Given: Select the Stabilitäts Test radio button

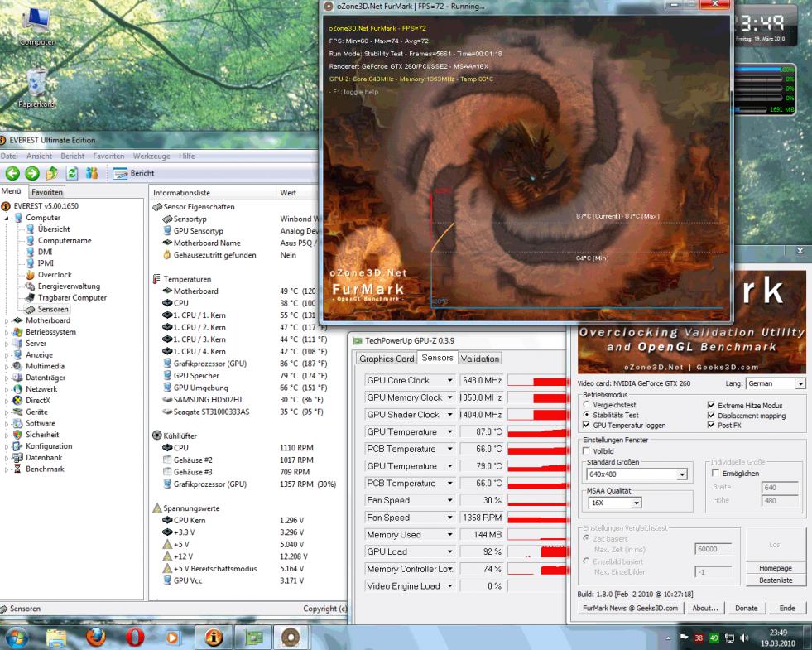Looking at the screenshot, I should 586,415.
